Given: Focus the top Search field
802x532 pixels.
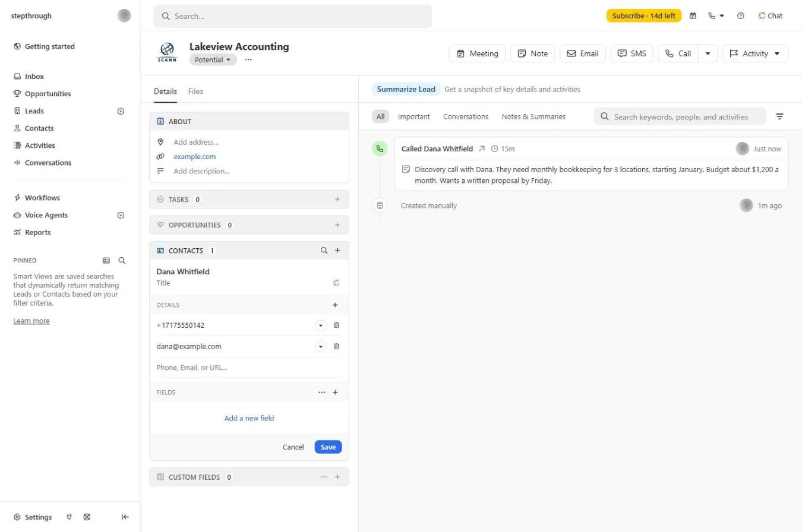Looking at the screenshot, I should [x=293, y=16].
